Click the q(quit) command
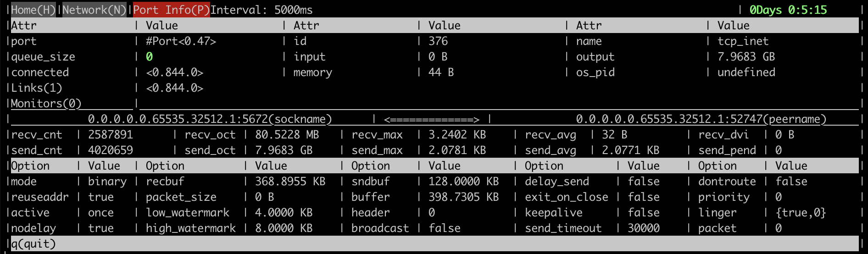The height and width of the screenshot is (254, 868). [x=33, y=243]
